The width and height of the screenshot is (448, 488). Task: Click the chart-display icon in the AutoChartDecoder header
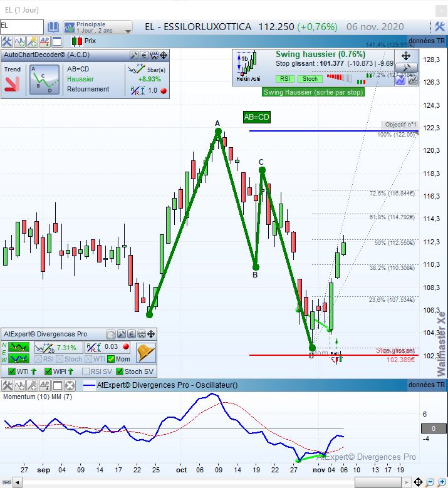point(154,55)
